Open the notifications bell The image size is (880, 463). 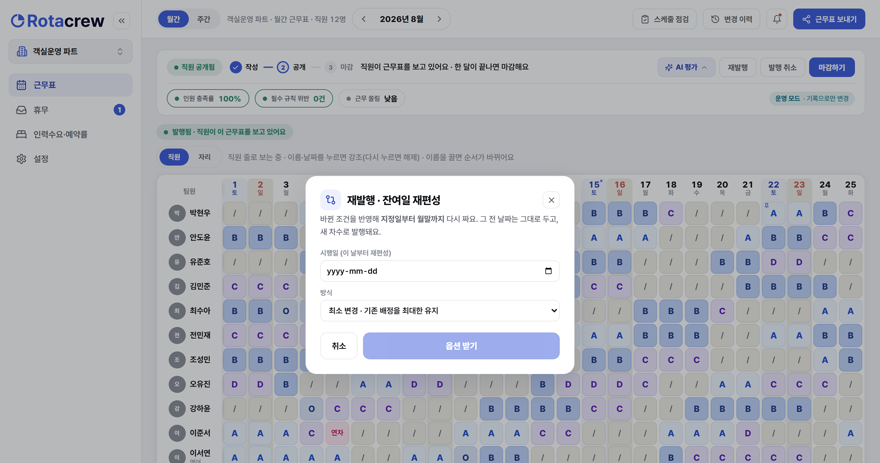coord(777,19)
